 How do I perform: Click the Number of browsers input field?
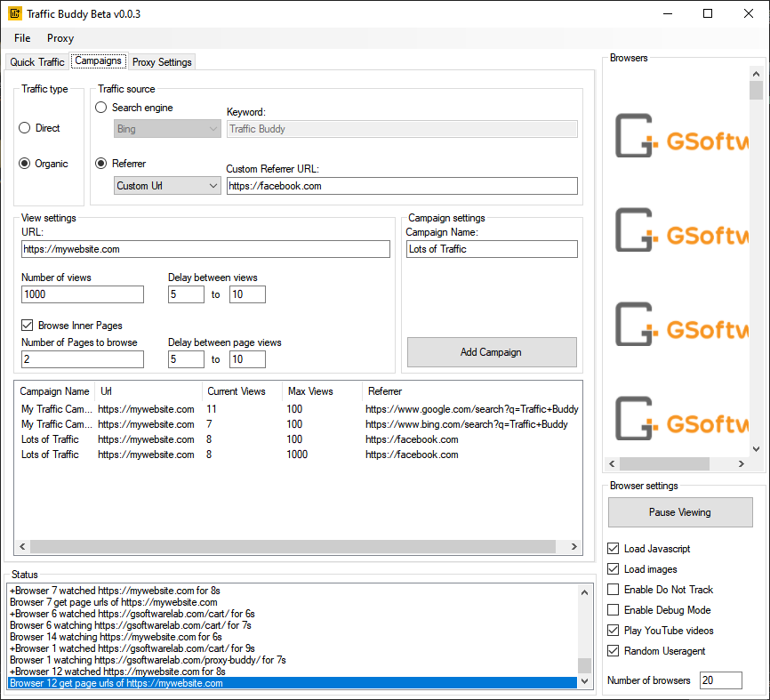719,680
